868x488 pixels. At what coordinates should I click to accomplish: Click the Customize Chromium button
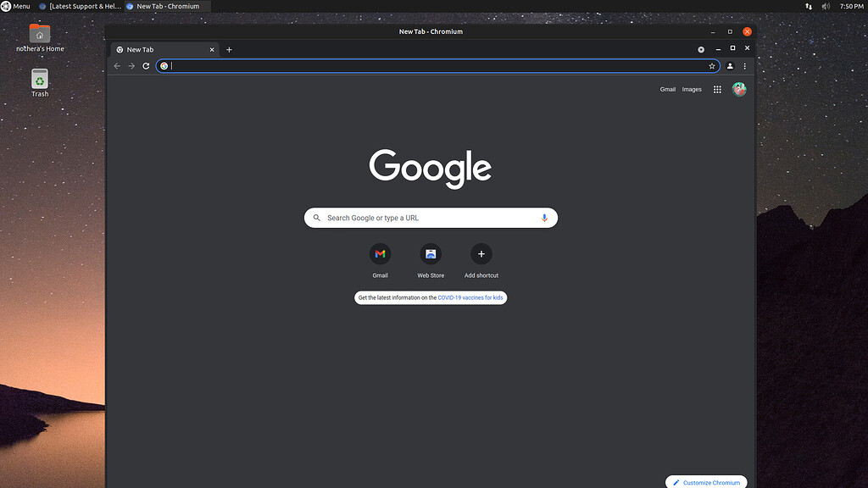click(706, 481)
